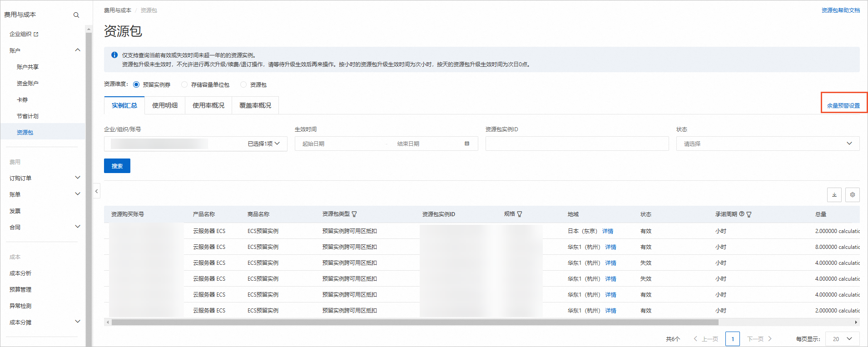Open 资金账户 in the sidebar
Image resolution: width=868 pixels, height=347 pixels.
tap(28, 83)
